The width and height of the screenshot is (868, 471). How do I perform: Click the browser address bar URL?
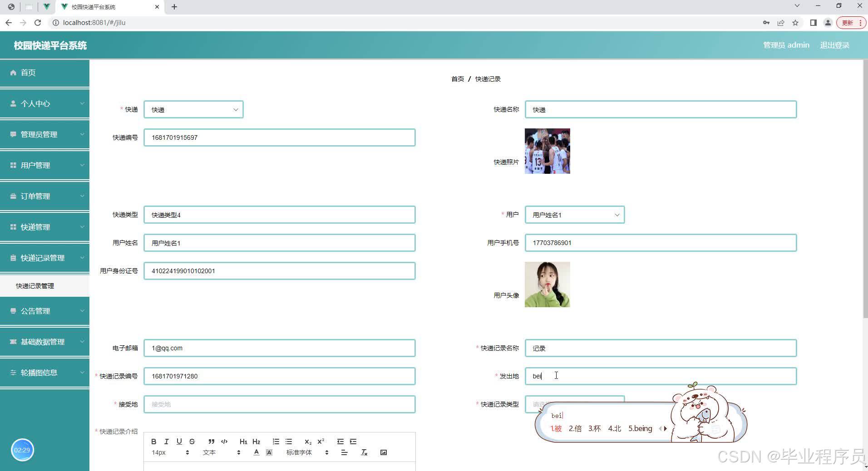[x=94, y=23]
